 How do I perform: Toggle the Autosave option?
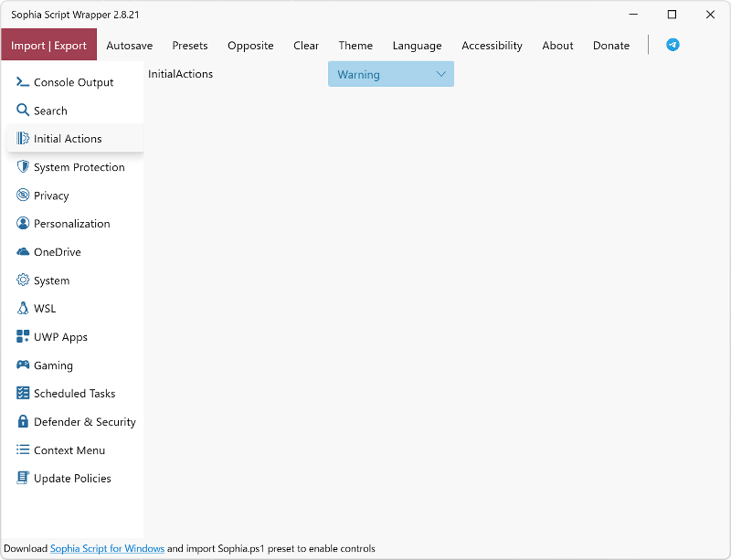[129, 46]
